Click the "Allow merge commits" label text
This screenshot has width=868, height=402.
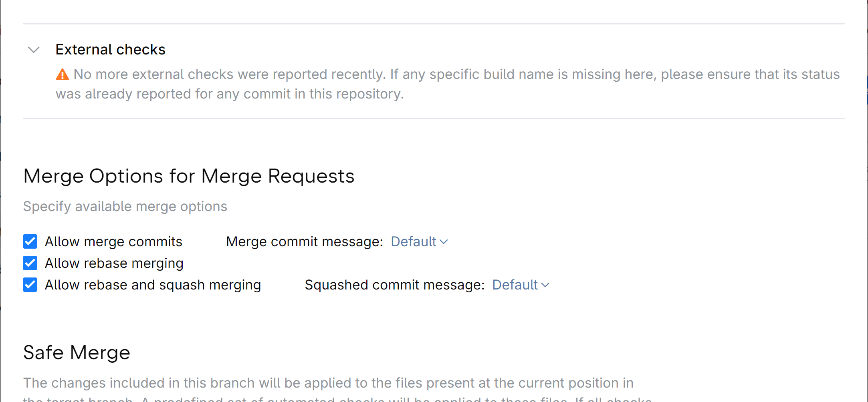[x=113, y=241]
